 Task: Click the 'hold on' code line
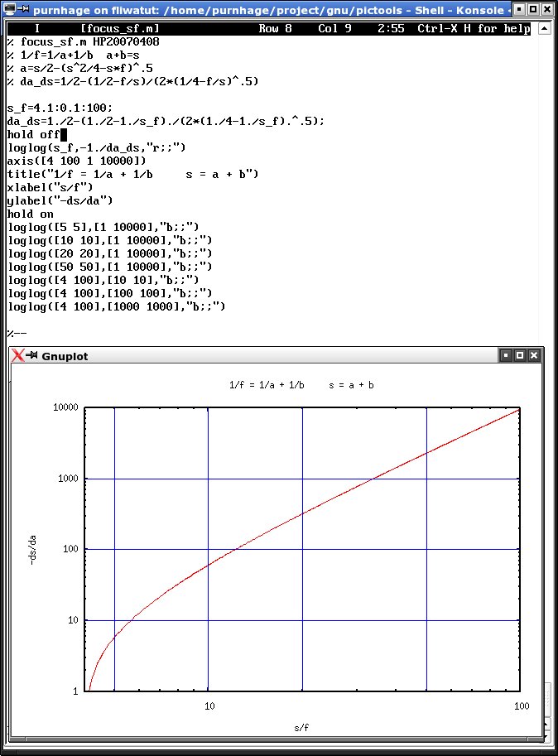(30, 214)
